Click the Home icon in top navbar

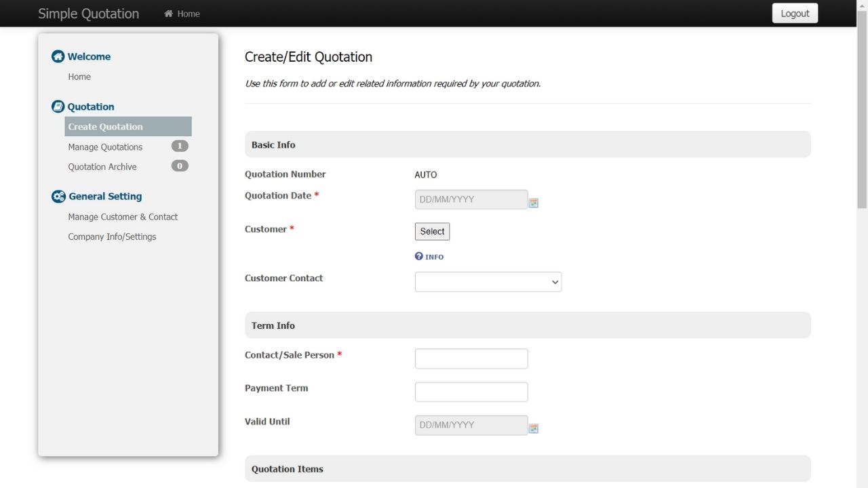(x=169, y=14)
